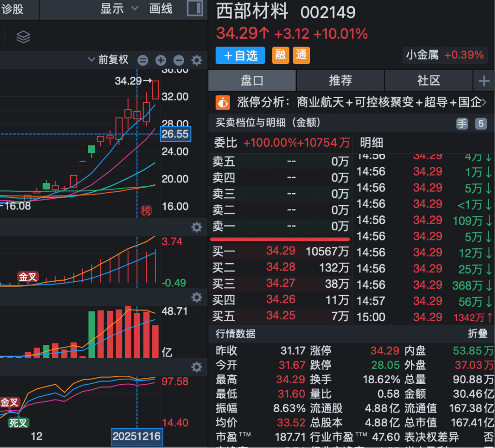Click the equals-circle reset icon beside 前复权

tap(143, 60)
